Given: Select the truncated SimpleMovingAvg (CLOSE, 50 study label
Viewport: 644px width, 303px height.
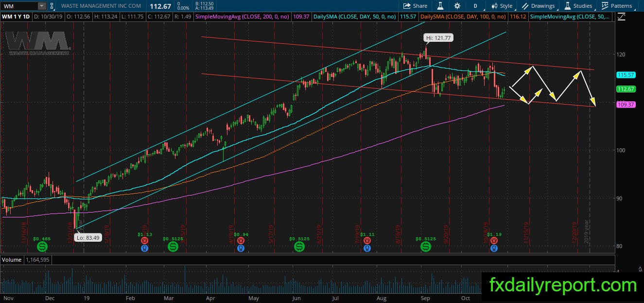Looking at the screenshot, I should point(570,17).
